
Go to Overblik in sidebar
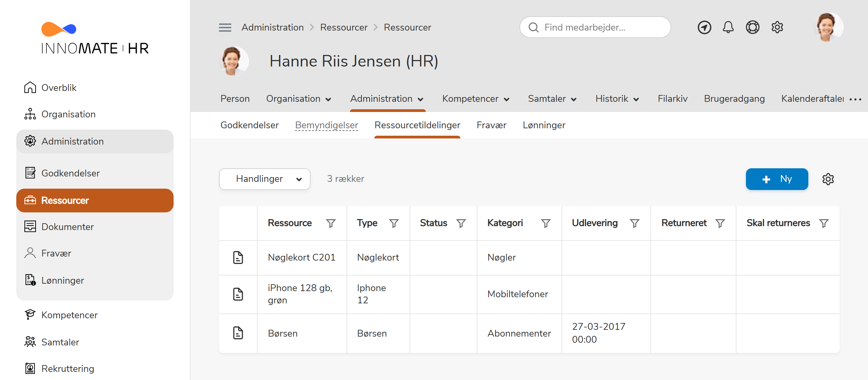click(x=95, y=88)
